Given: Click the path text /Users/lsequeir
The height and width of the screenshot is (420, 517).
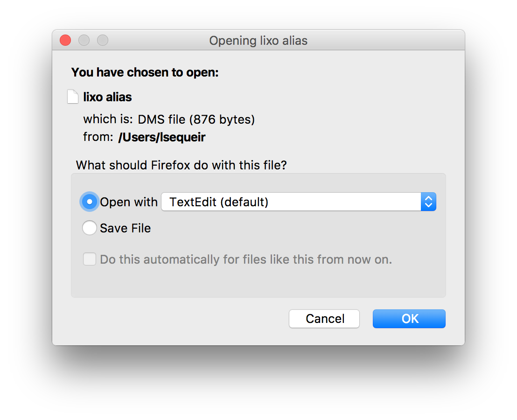Looking at the screenshot, I should pos(162,137).
